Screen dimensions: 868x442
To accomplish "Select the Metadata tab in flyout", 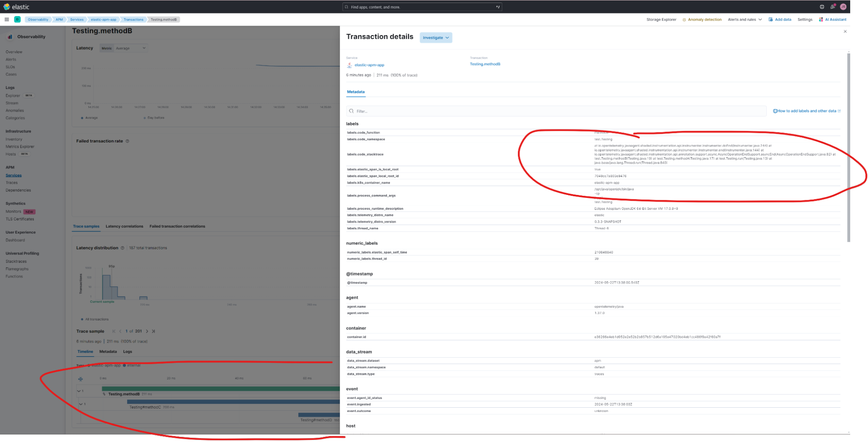I will (x=356, y=92).
